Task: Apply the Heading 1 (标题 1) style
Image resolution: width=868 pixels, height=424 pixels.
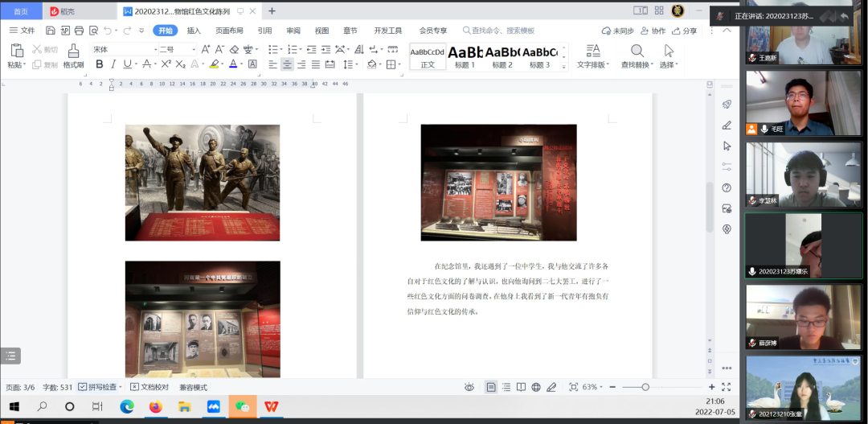Action: [x=465, y=56]
